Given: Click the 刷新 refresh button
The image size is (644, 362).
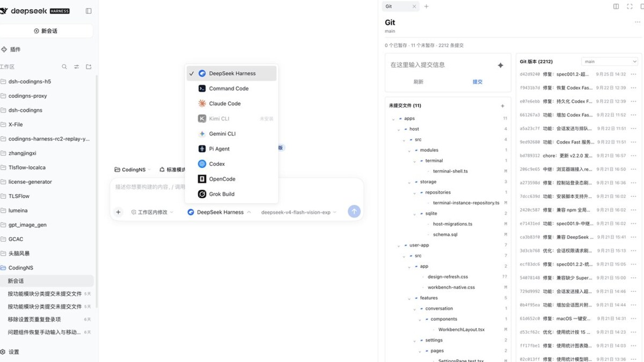Looking at the screenshot, I should tap(419, 82).
